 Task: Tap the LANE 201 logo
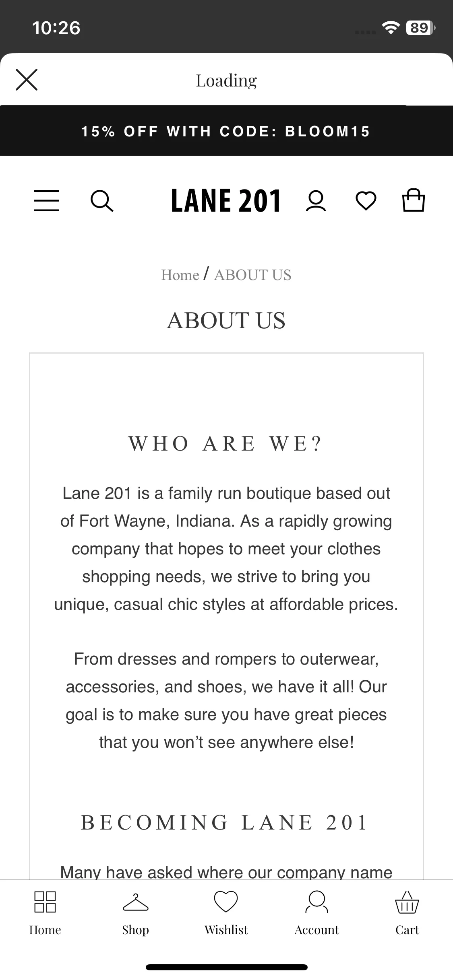226,200
